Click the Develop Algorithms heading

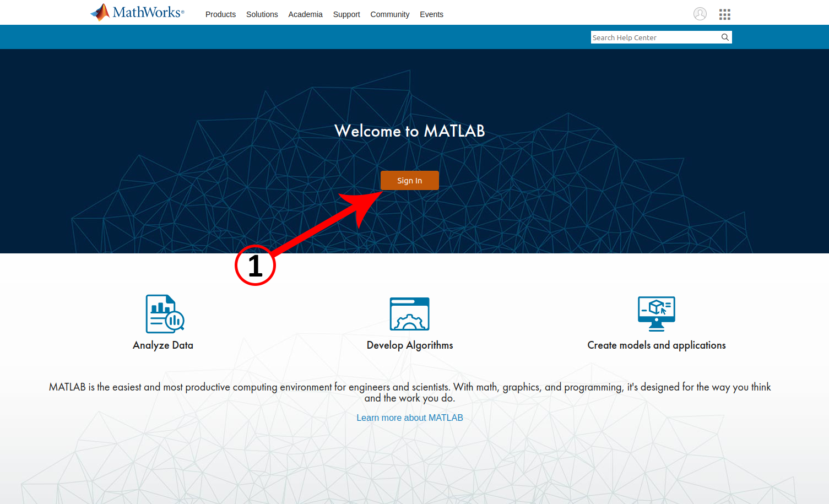point(410,345)
